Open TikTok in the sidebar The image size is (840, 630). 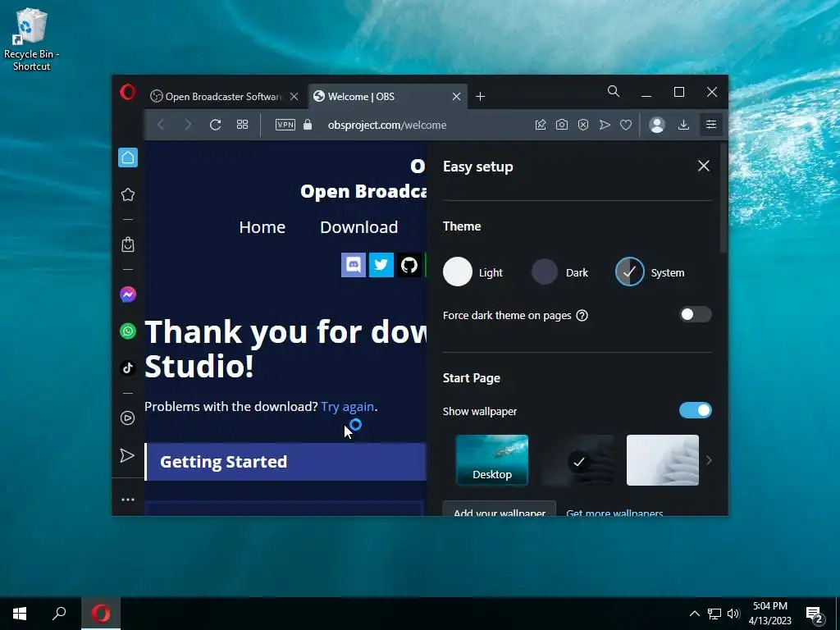tap(128, 368)
